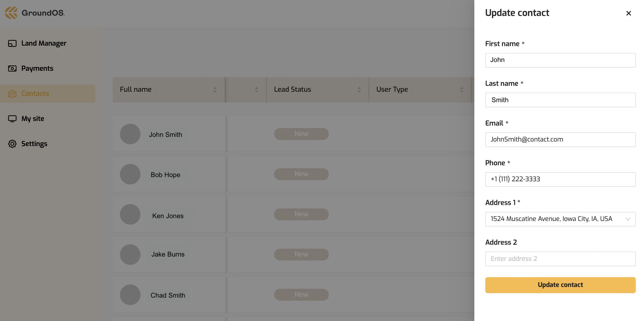Viewport: 644px width, 321px height.
Task: Sort the User Type column
Action: point(461,90)
